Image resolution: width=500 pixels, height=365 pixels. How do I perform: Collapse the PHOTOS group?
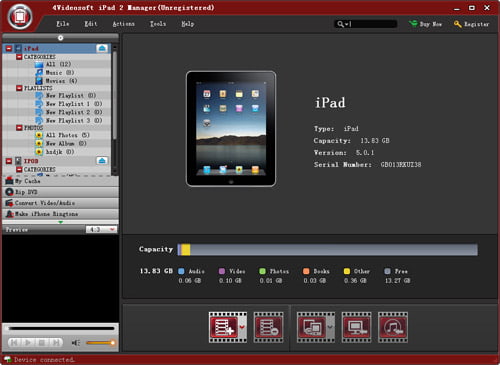[x=19, y=128]
